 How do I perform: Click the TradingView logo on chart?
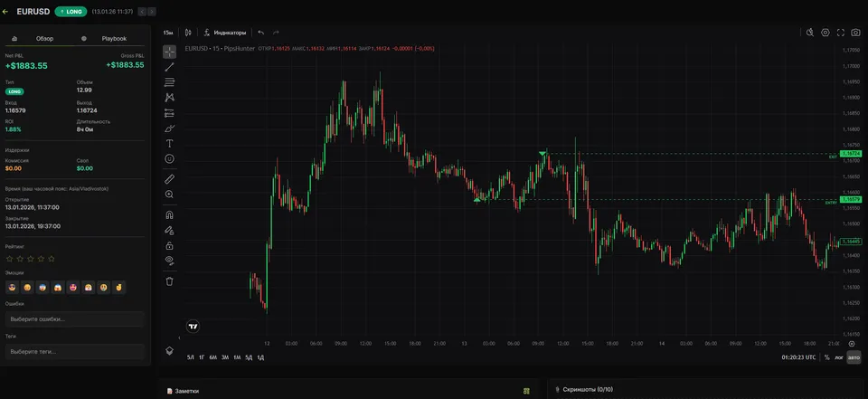(193, 327)
